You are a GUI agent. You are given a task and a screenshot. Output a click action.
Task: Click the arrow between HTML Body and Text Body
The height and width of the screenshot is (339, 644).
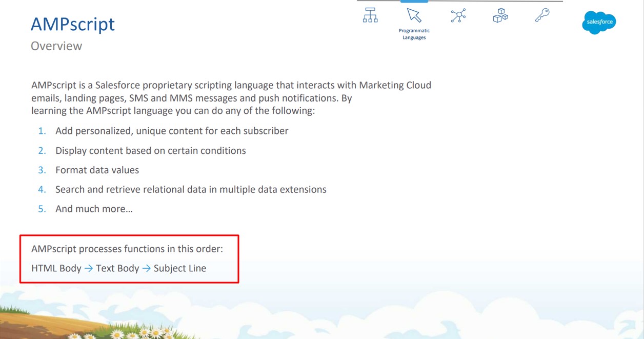click(89, 268)
